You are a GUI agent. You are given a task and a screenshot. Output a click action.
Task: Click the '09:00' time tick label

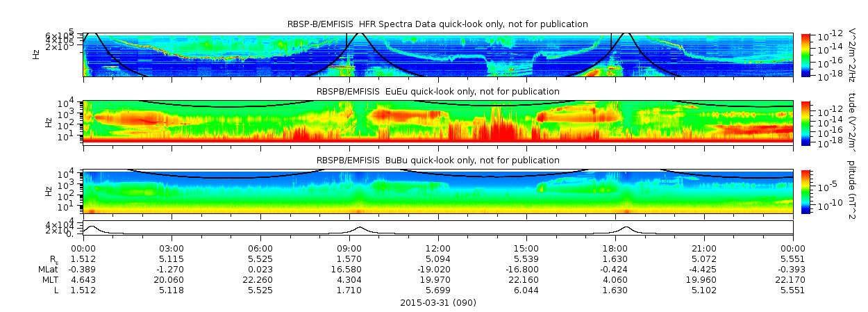point(349,249)
